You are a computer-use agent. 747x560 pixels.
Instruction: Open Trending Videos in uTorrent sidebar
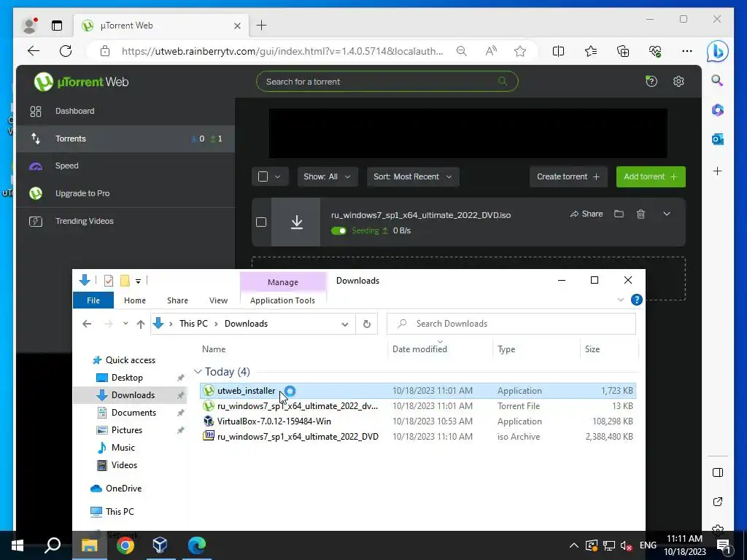click(x=85, y=221)
